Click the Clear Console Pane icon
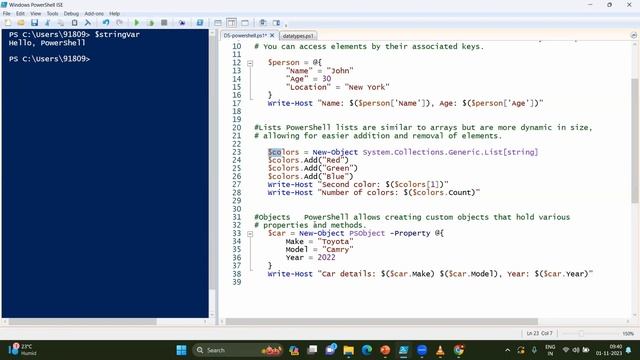The width and height of the screenshot is (640, 360). (87, 23)
